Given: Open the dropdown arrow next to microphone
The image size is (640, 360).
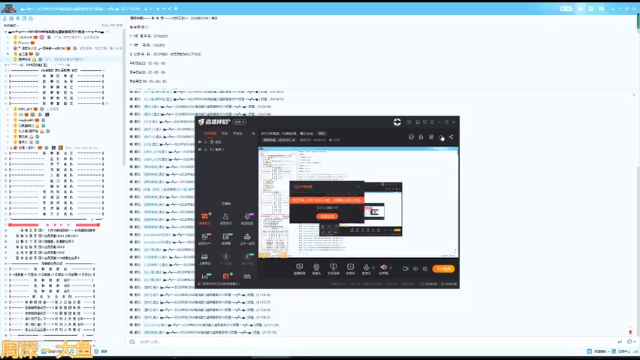Looking at the screenshot, I should (373, 268).
